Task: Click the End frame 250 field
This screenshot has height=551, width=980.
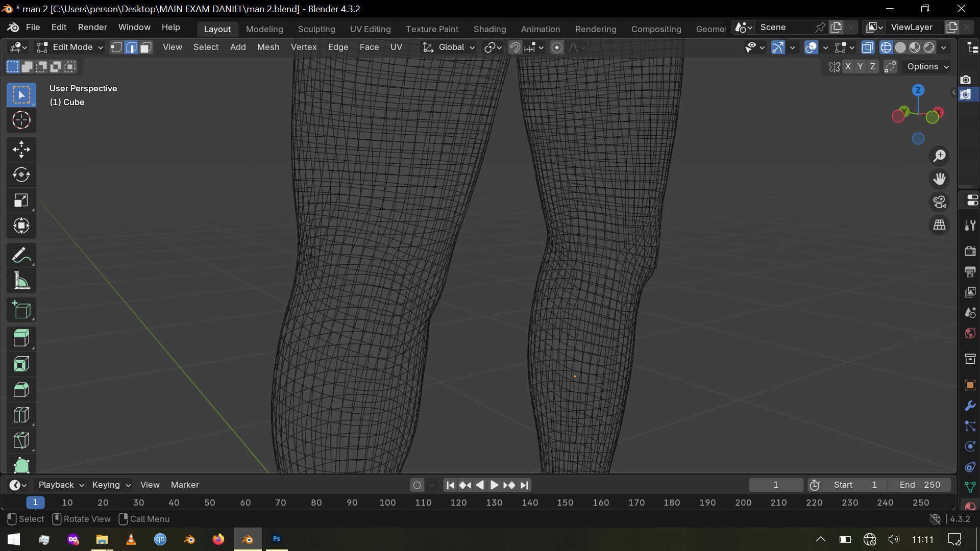Action: coord(919,485)
